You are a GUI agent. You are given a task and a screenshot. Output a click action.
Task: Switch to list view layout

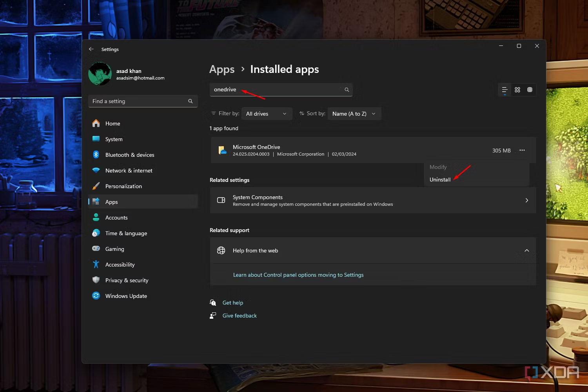click(x=505, y=90)
